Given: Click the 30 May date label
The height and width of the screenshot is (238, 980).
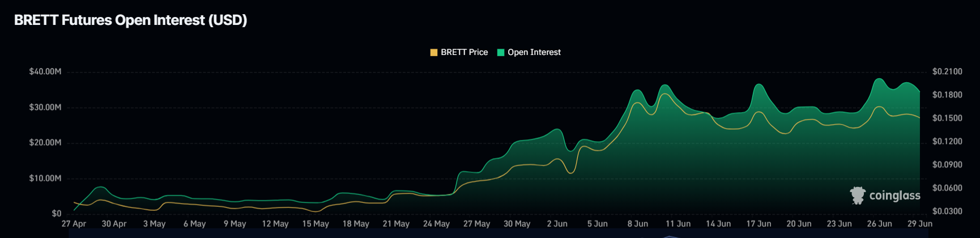Looking at the screenshot, I should tap(517, 224).
